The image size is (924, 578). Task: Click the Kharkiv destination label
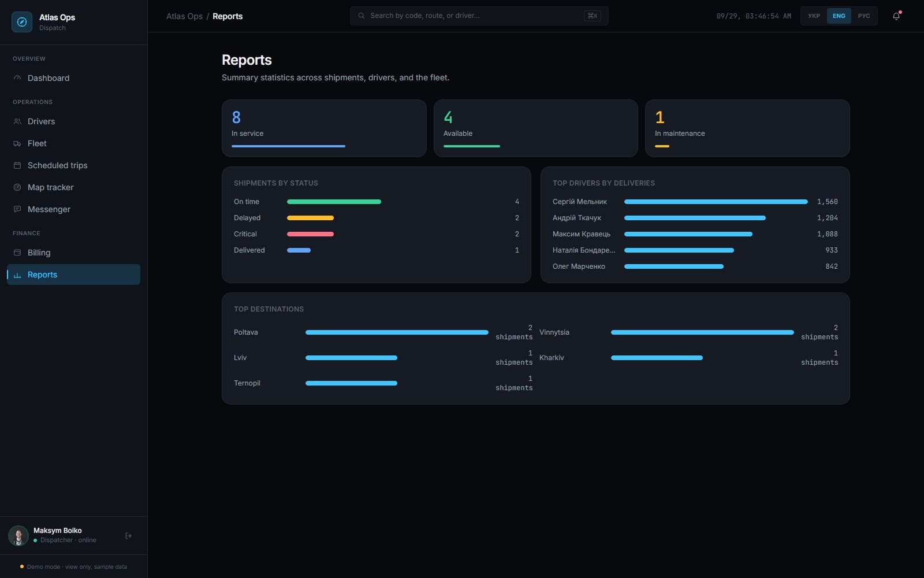(x=552, y=358)
